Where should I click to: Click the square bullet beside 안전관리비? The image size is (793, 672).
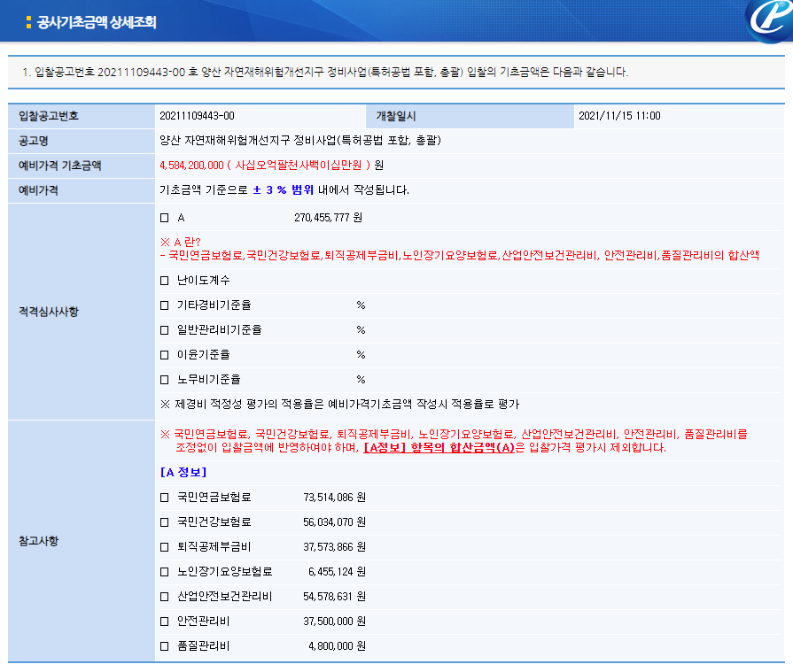pos(165,622)
